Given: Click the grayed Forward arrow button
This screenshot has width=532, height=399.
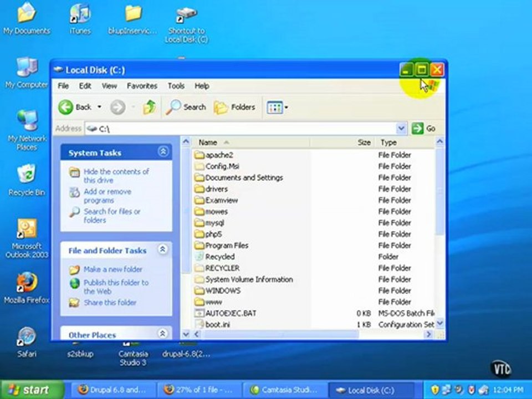Looking at the screenshot, I should [x=117, y=107].
